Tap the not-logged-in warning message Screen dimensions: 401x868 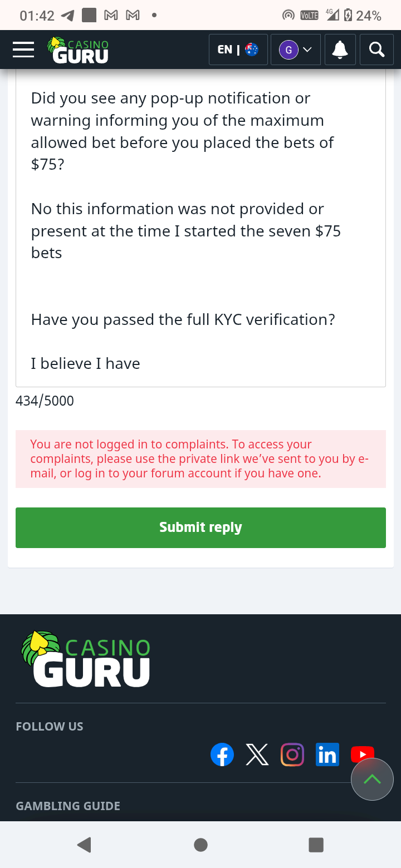coord(200,459)
